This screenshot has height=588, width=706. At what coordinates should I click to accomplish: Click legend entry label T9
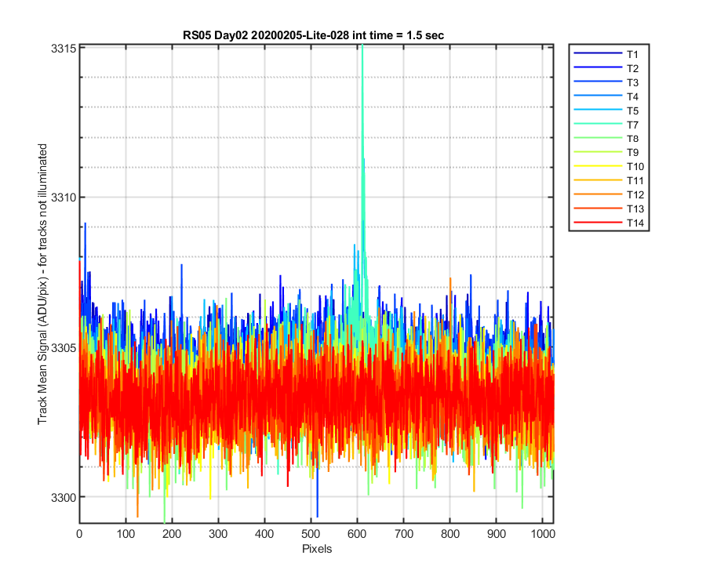click(632, 153)
